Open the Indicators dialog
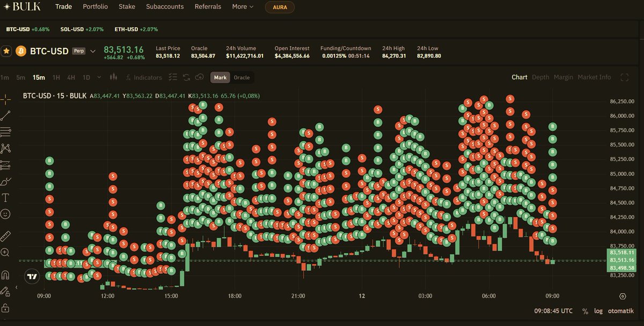644x326 pixels. point(143,78)
